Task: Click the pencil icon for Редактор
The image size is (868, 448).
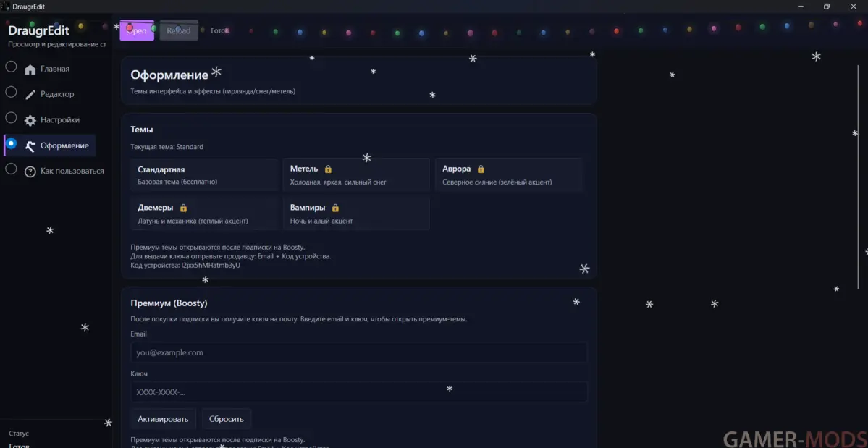Action: click(x=30, y=95)
